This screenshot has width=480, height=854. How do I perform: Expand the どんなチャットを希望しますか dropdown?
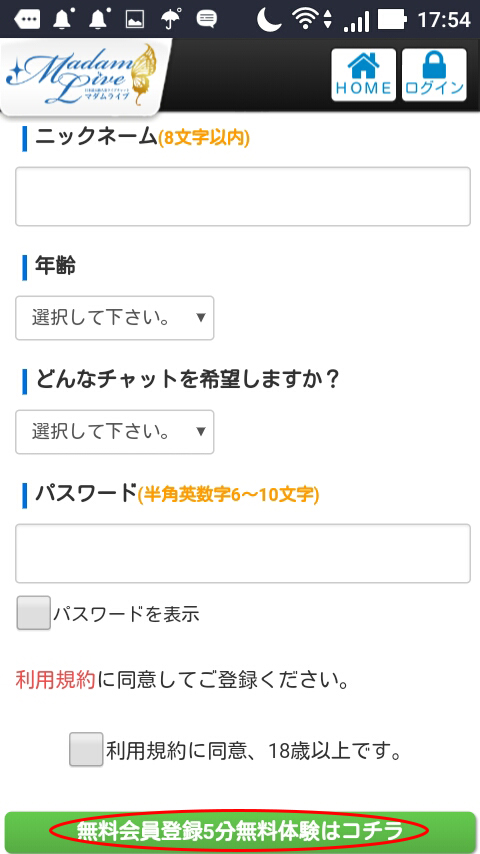click(x=114, y=432)
